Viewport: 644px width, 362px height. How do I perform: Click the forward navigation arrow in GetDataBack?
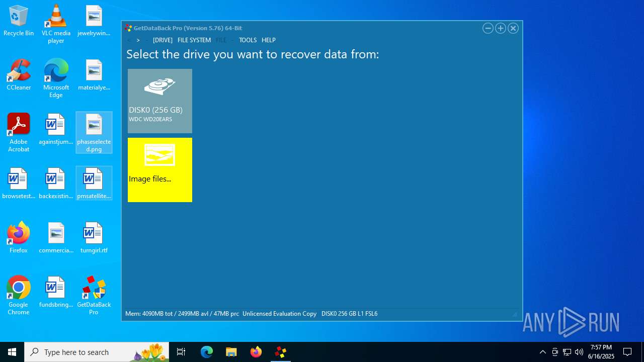pyautogui.click(x=138, y=40)
